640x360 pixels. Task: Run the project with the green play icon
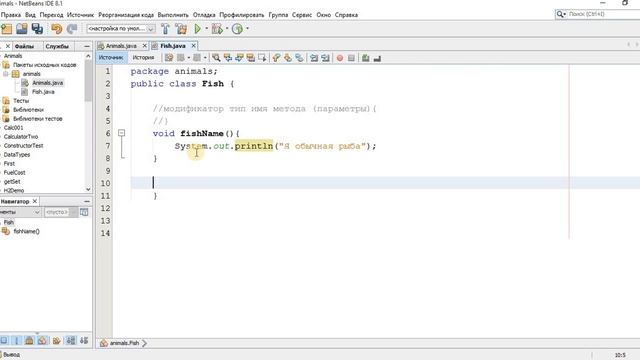pyautogui.click(x=198, y=29)
